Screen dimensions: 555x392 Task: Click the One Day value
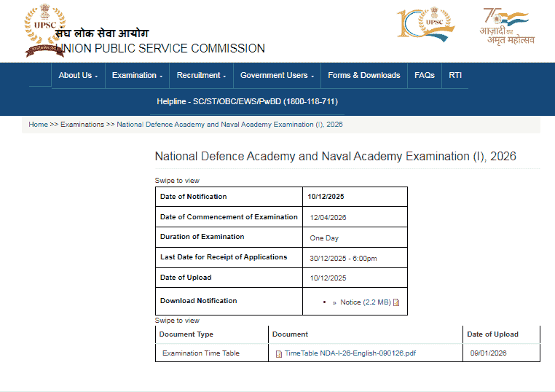pyautogui.click(x=324, y=238)
